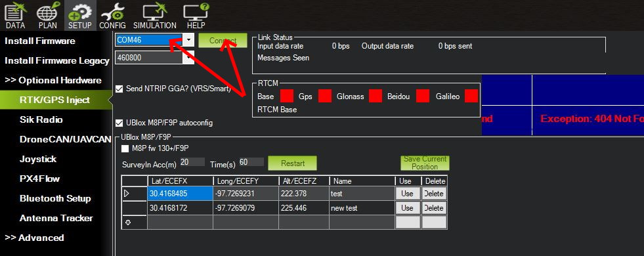Viewport: 644px width, 256px height.
Task: Click the Lat/ECEFX column header
Action: pos(181,181)
